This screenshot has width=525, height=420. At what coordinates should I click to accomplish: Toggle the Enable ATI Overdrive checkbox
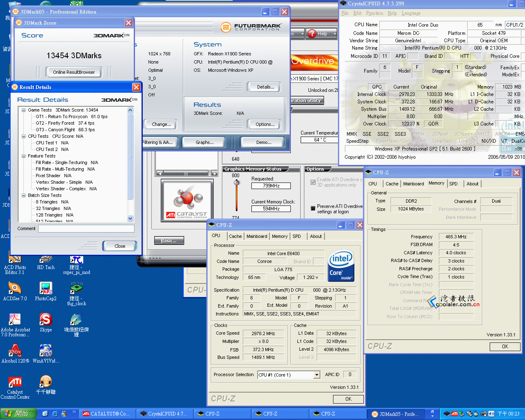[313, 182]
